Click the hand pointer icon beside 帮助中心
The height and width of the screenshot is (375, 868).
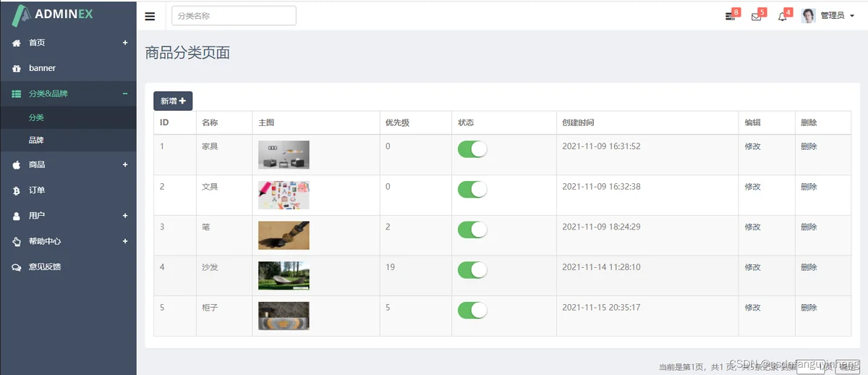click(x=17, y=241)
